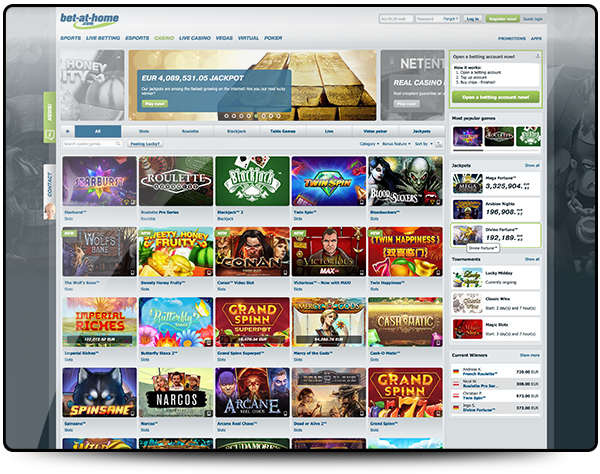
Task: Click the search magnifier icon
Action: pos(118,143)
